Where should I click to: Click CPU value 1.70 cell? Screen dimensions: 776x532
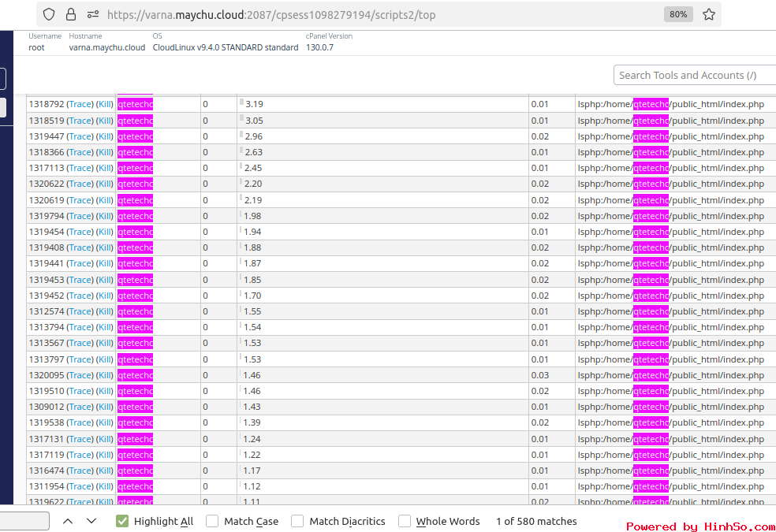(x=382, y=296)
